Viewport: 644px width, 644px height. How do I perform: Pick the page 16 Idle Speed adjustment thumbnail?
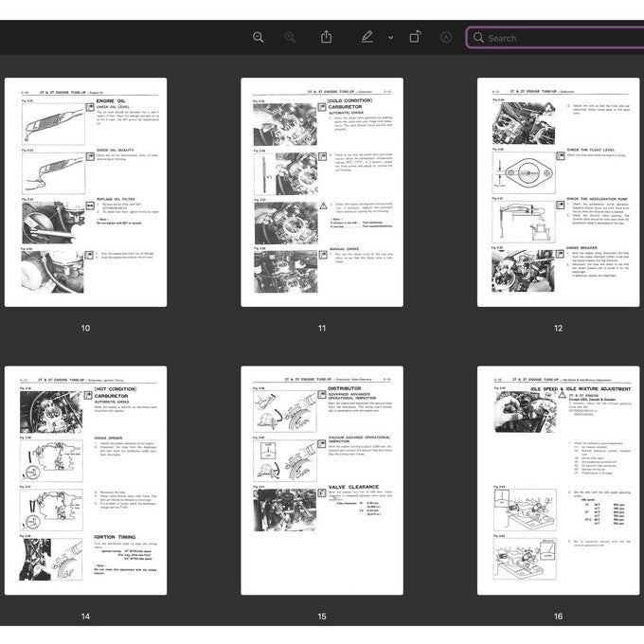click(x=559, y=480)
